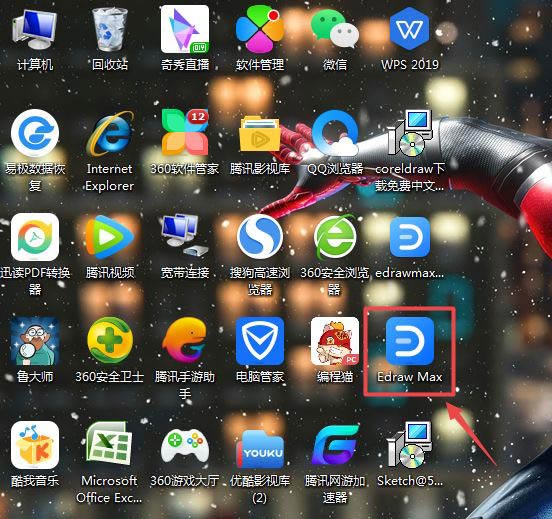Select the 360安全卫士 icon
This screenshot has height=519, width=552.
point(110,340)
